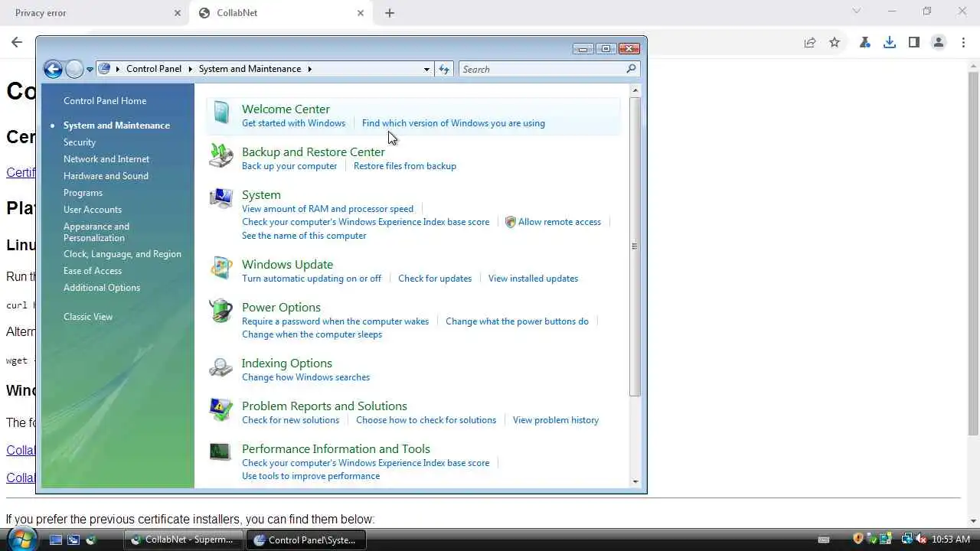Click the Windows Start orb
The image size is (980, 551).
21,540
